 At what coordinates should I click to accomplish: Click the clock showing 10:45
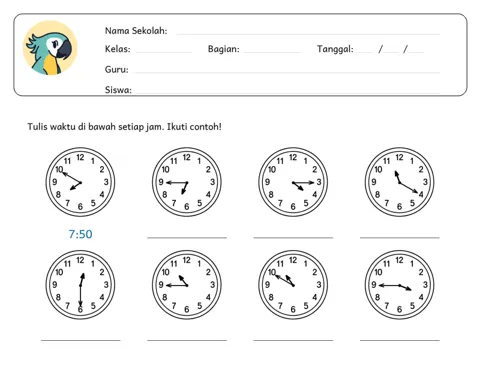187,285
